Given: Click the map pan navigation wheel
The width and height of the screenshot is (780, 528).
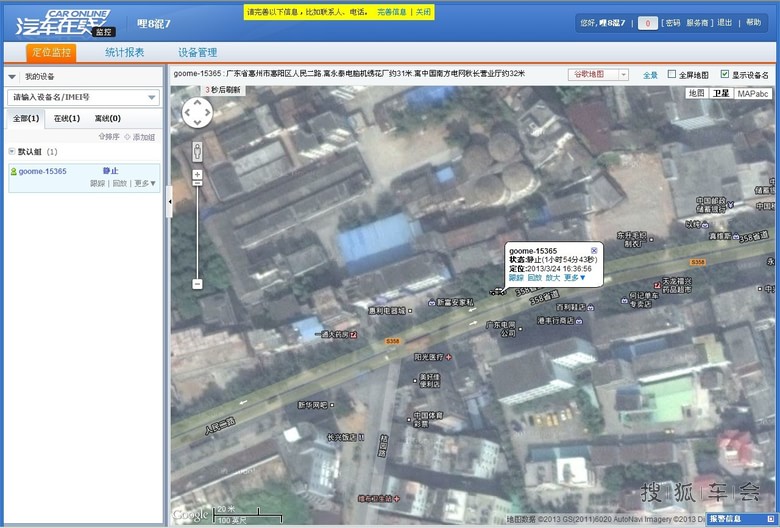Looking at the screenshot, I should (197, 113).
